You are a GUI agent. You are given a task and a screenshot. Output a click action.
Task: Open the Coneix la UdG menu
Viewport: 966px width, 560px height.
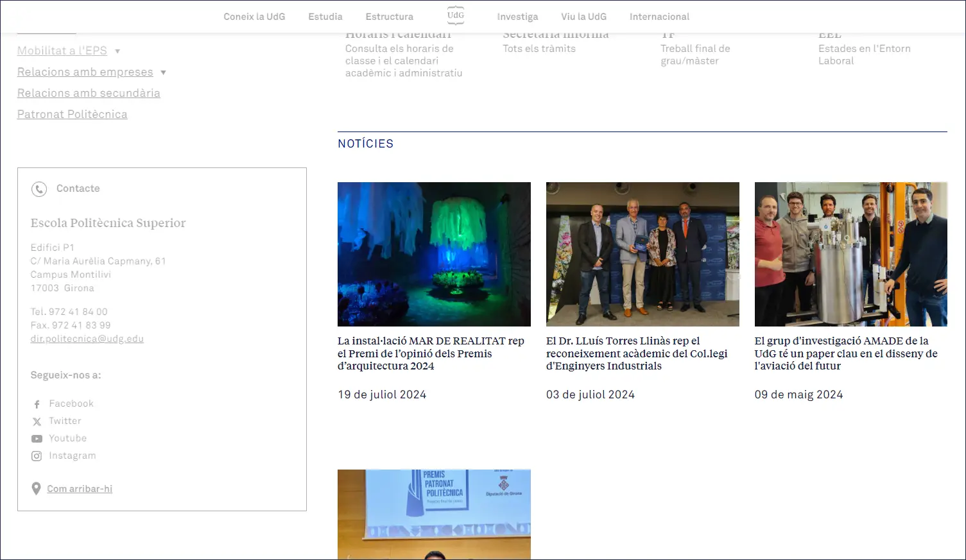254,17
